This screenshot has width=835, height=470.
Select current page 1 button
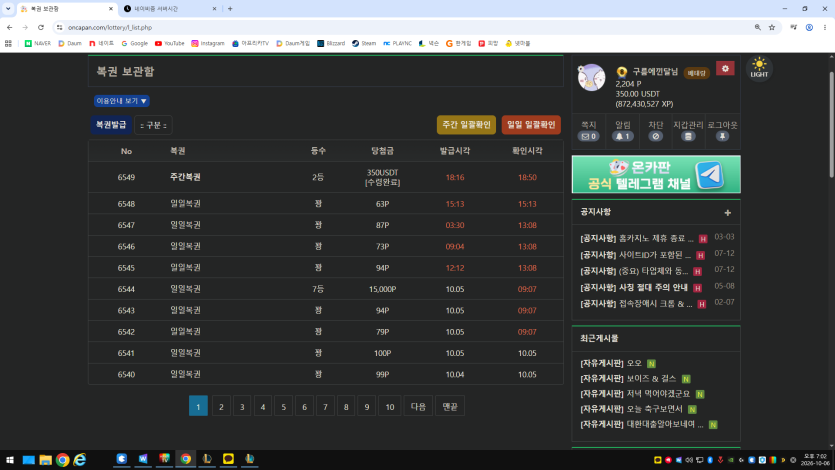(198, 406)
